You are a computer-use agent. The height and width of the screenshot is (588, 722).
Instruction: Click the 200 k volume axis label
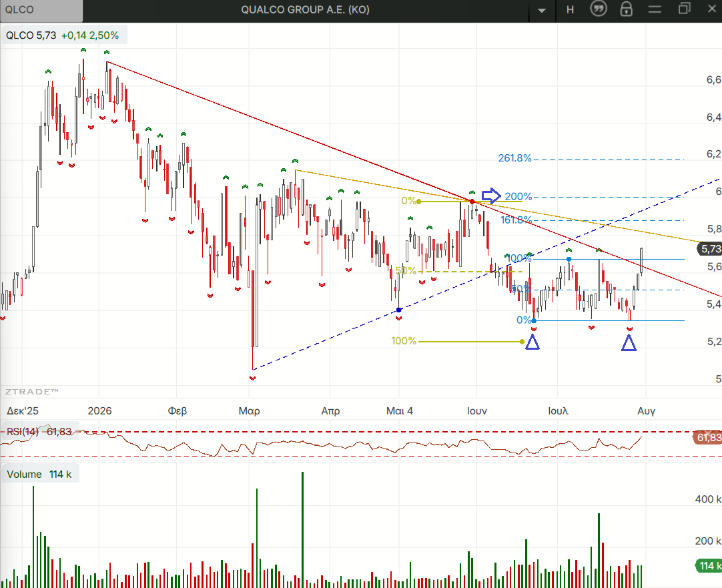tap(708, 541)
